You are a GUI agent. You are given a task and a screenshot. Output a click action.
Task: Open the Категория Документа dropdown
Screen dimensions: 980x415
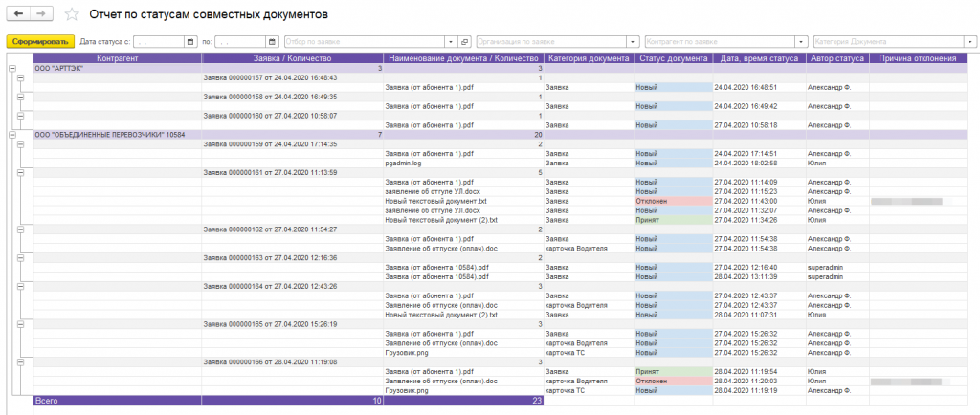pyautogui.click(x=970, y=42)
